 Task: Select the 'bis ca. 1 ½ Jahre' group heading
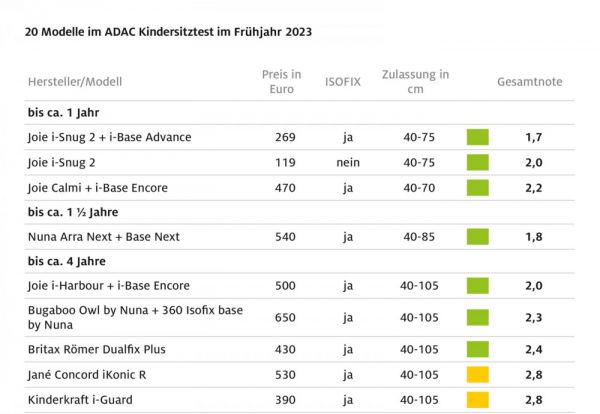(76, 212)
